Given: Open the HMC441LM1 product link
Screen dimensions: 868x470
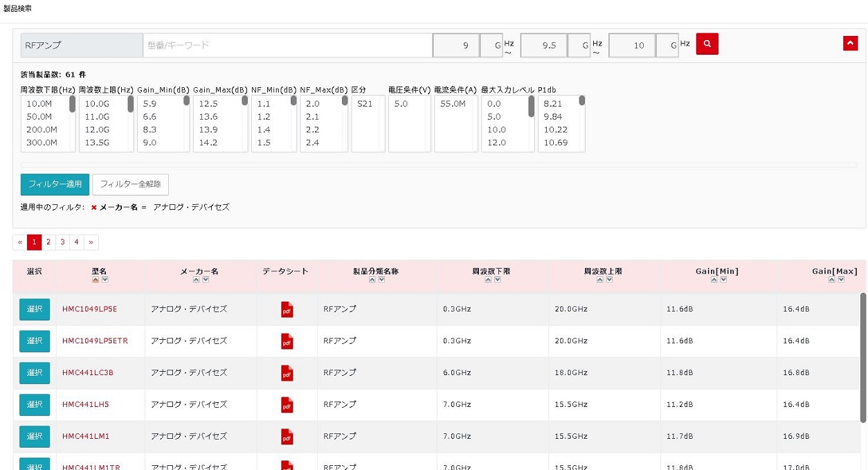Looking at the screenshot, I should tap(86, 437).
